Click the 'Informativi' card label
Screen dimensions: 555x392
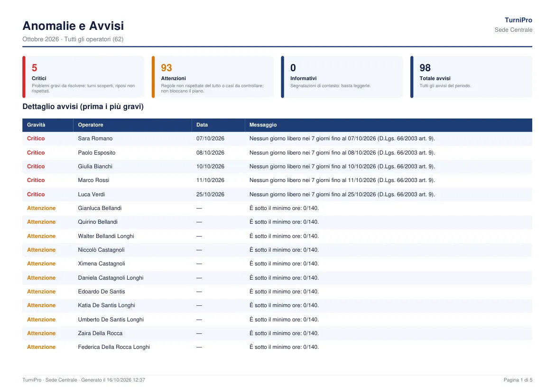click(x=303, y=79)
